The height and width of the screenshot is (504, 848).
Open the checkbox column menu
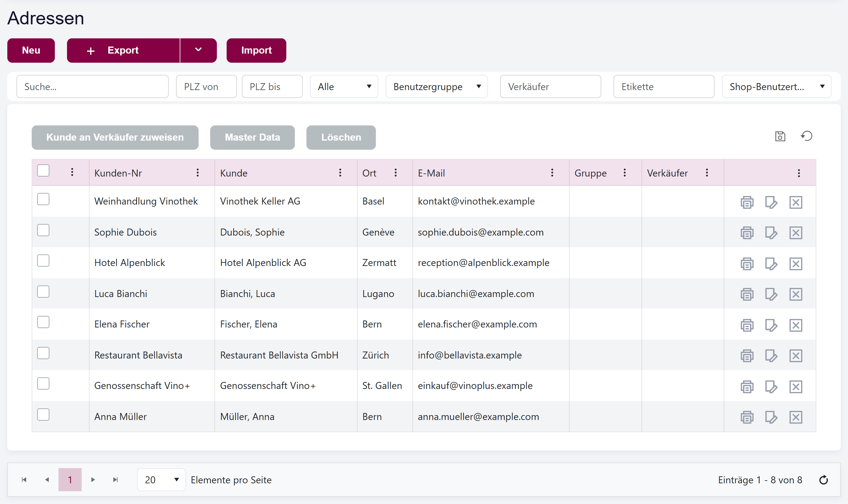72,172
